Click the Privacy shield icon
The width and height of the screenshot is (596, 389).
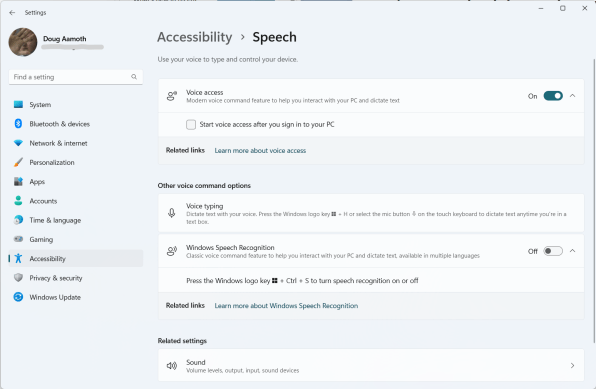[18, 278]
